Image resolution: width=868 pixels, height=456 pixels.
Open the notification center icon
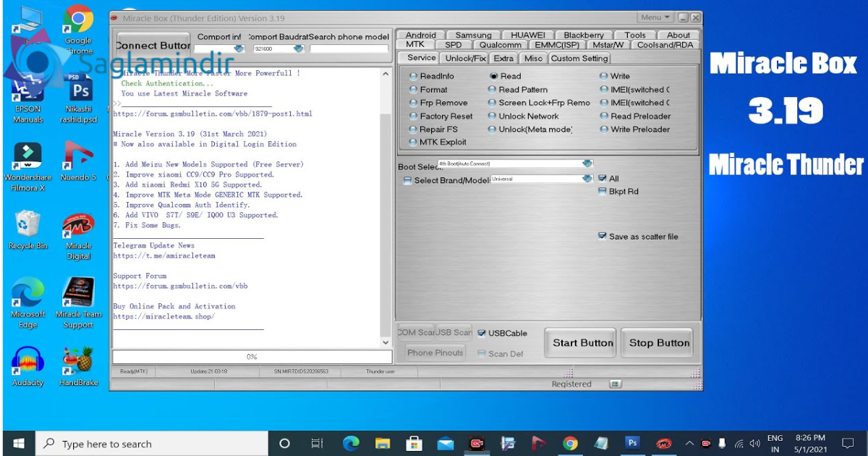[x=848, y=443]
